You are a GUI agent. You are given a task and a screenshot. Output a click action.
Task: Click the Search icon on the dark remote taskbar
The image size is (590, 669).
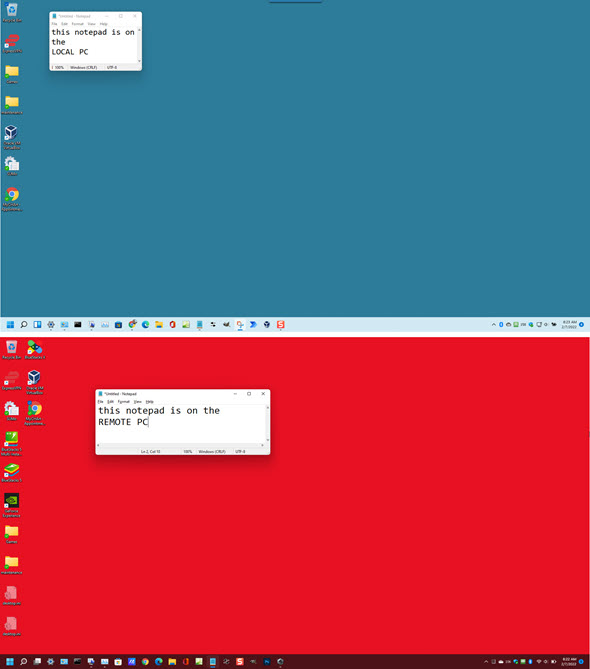click(x=23, y=662)
